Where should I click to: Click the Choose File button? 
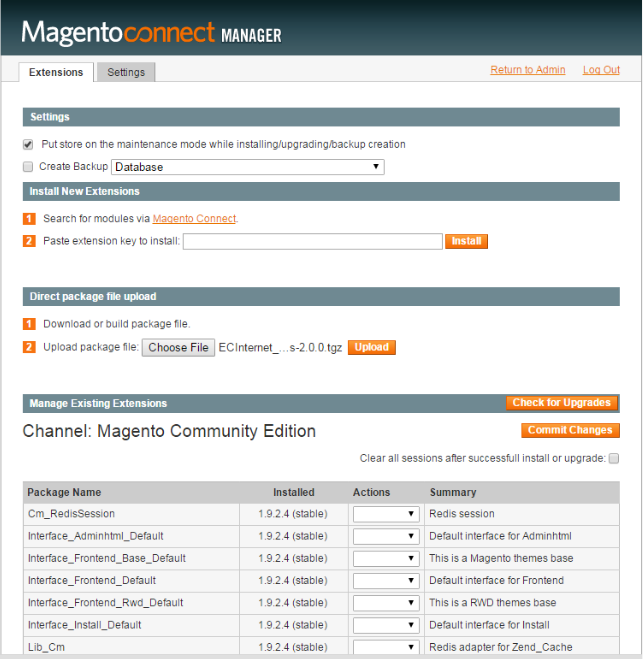[178, 348]
